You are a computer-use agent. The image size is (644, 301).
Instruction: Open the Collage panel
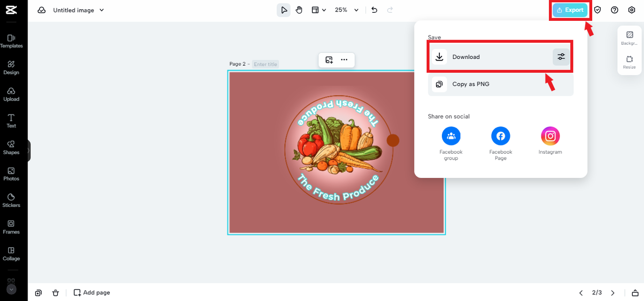click(11, 254)
